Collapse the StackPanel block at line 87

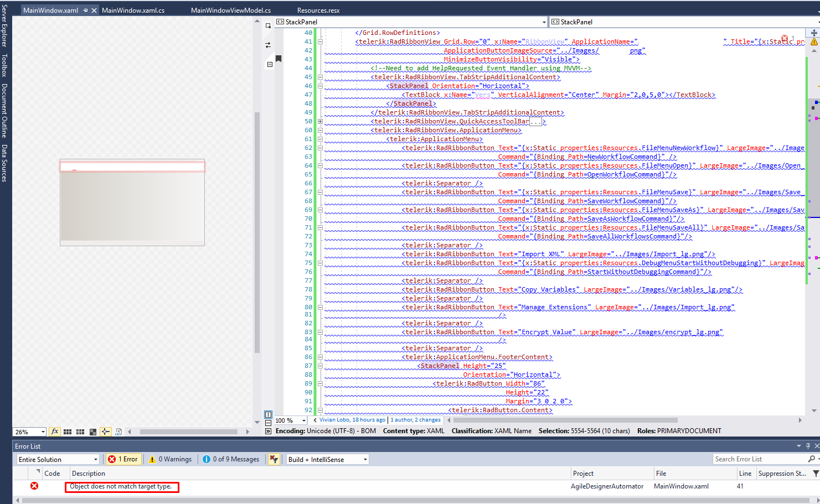tap(320, 366)
